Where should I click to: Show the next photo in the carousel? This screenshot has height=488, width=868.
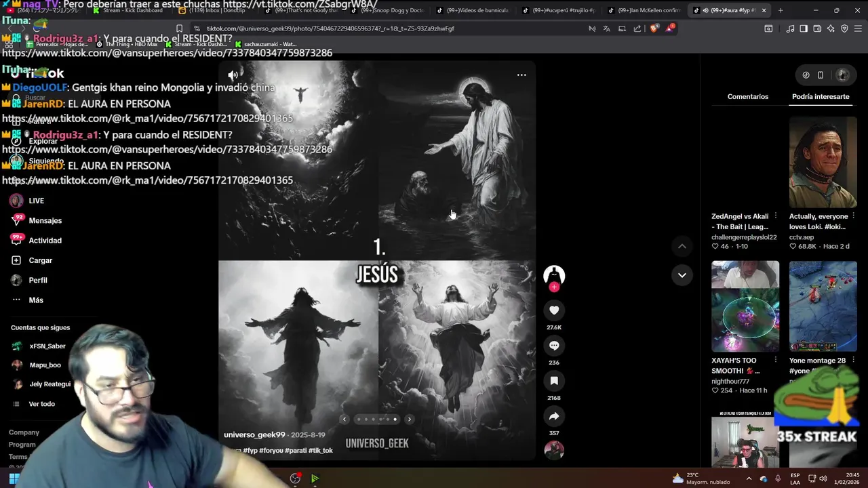click(409, 420)
